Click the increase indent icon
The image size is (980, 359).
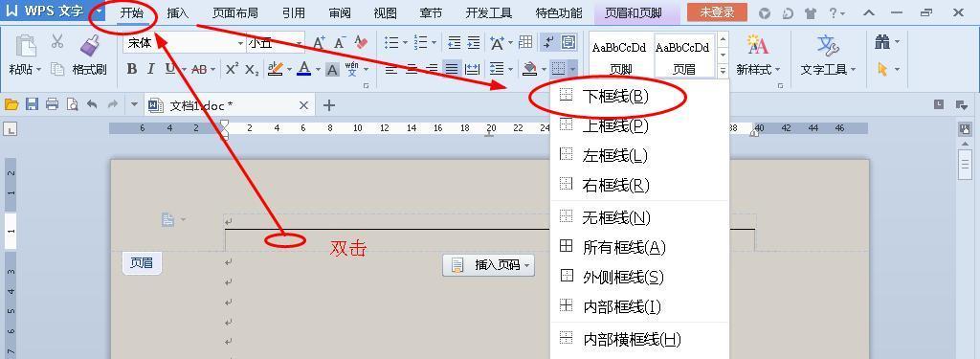[x=474, y=42]
